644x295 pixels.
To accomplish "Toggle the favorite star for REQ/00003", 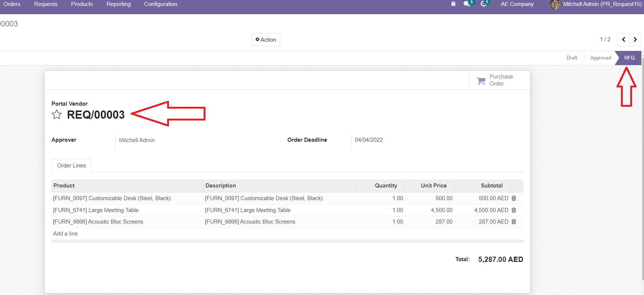I will click(57, 115).
